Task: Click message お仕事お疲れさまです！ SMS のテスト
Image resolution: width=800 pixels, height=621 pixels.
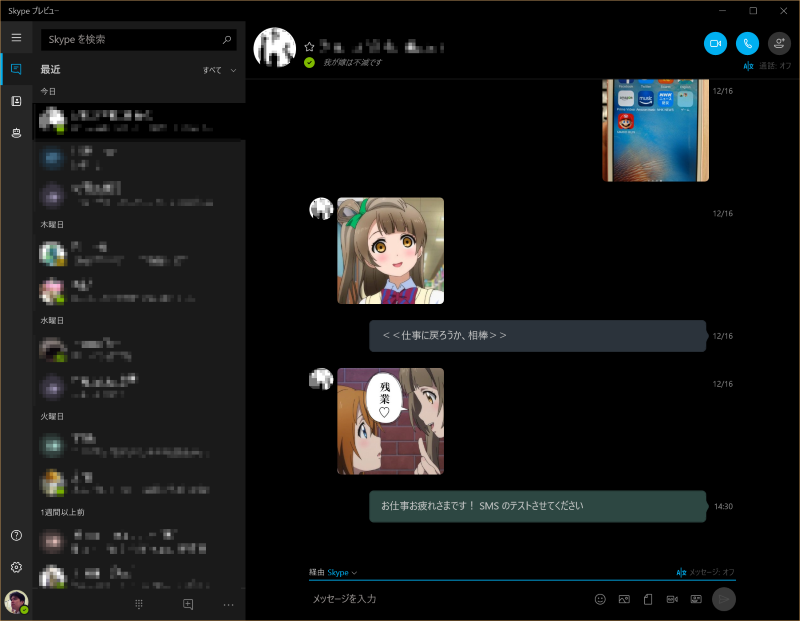Action: [538, 506]
